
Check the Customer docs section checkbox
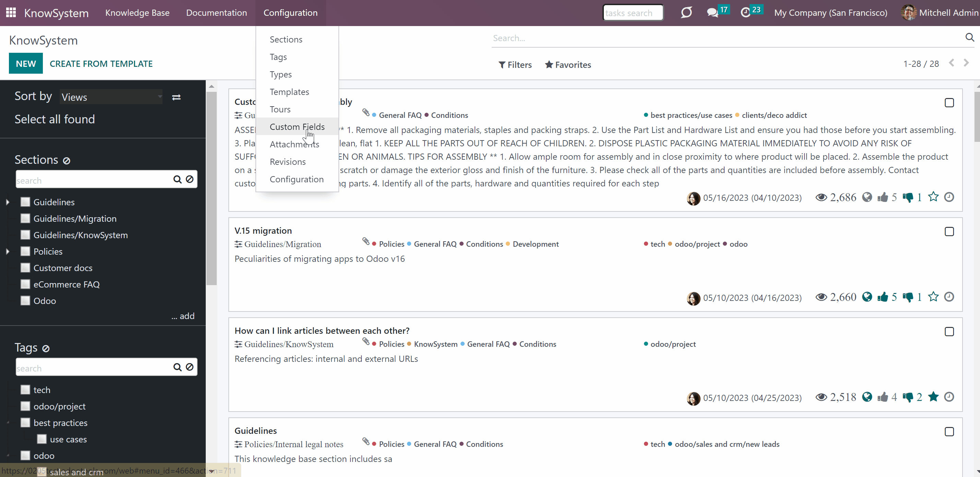[25, 268]
